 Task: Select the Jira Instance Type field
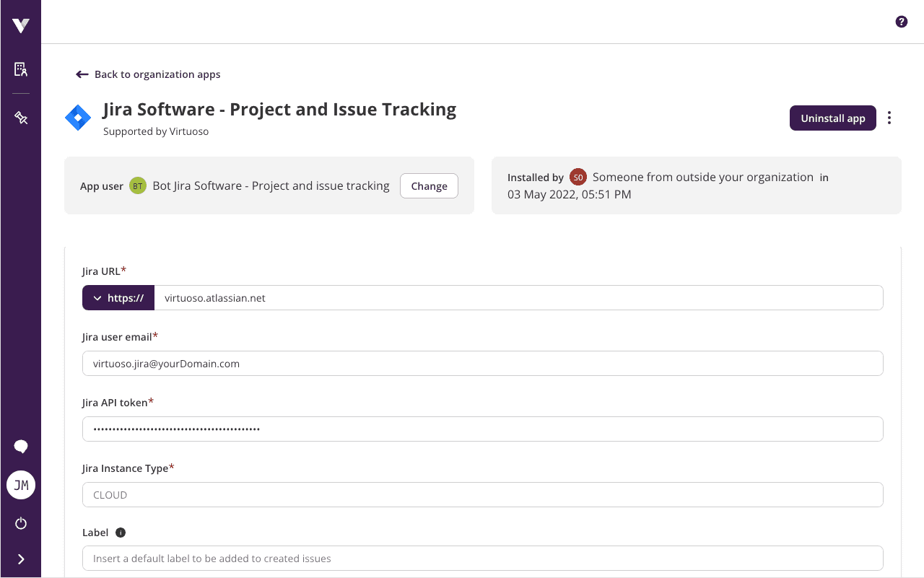coord(482,494)
